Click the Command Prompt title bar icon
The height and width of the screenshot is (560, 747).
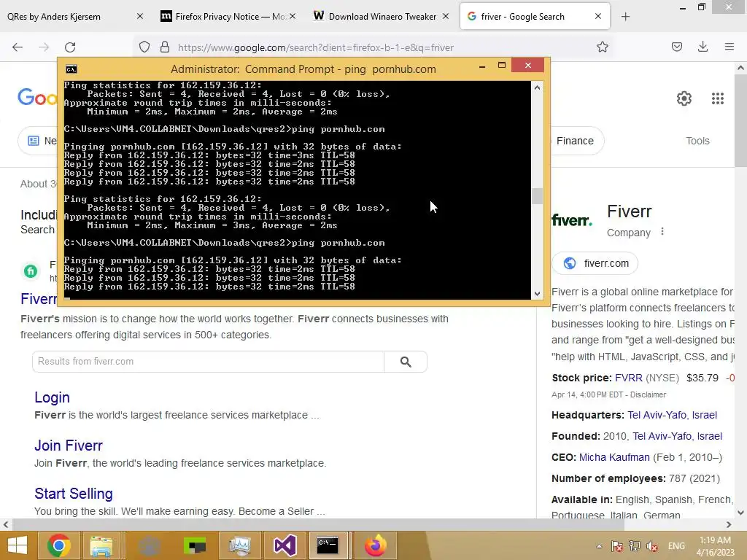tap(71, 69)
